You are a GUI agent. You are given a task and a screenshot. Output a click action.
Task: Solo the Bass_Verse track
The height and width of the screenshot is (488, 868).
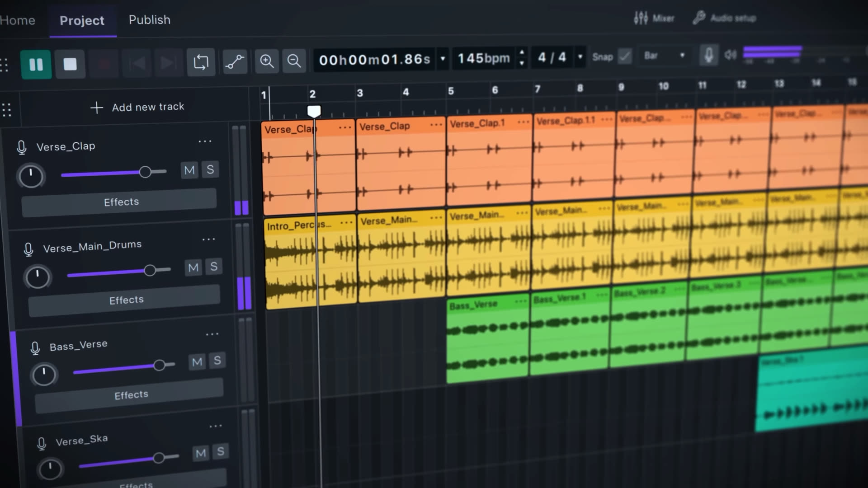point(217,361)
